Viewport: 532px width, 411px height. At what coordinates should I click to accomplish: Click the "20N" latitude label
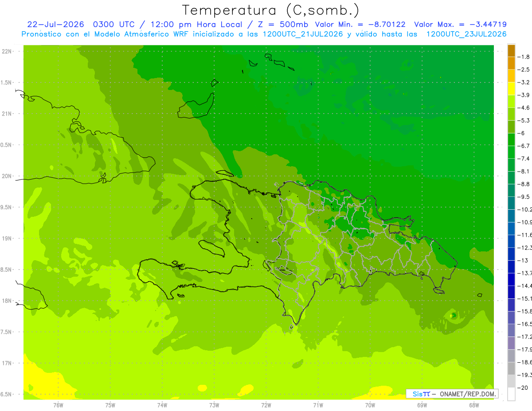[7, 176]
